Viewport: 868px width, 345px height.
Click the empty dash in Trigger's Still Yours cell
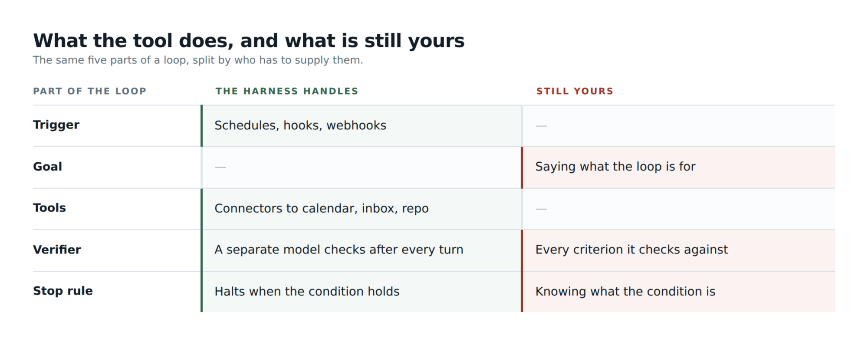point(541,126)
